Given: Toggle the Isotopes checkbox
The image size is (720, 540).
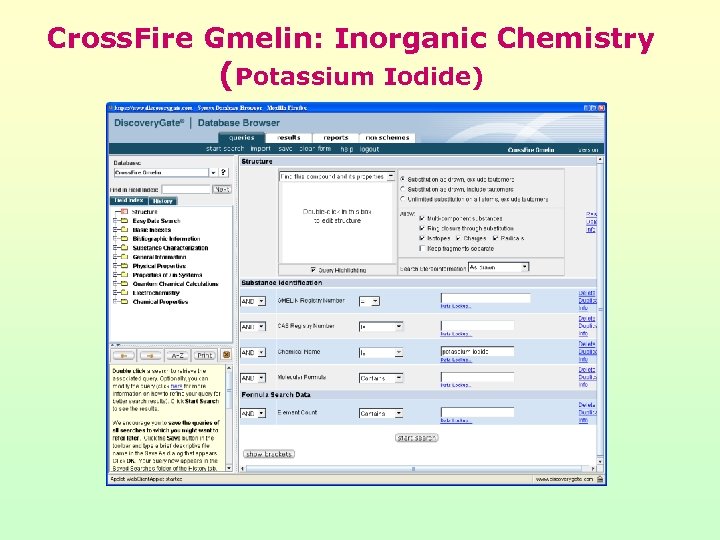Looking at the screenshot, I should (422, 238).
